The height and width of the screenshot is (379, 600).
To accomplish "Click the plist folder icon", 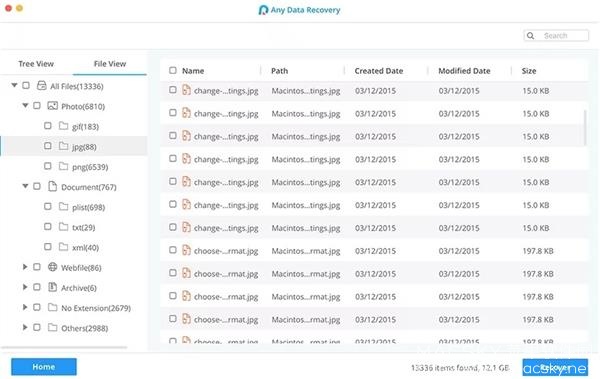I will click(64, 207).
